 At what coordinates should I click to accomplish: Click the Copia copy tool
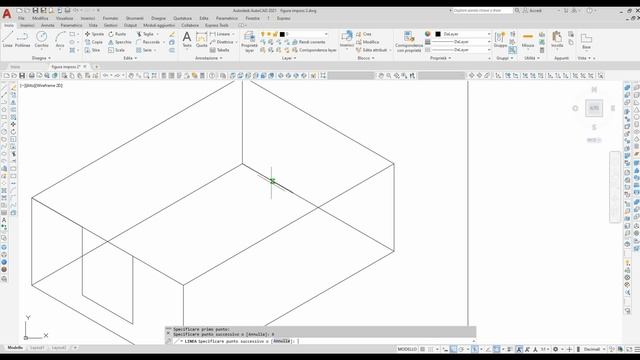click(x=94, y=42)
